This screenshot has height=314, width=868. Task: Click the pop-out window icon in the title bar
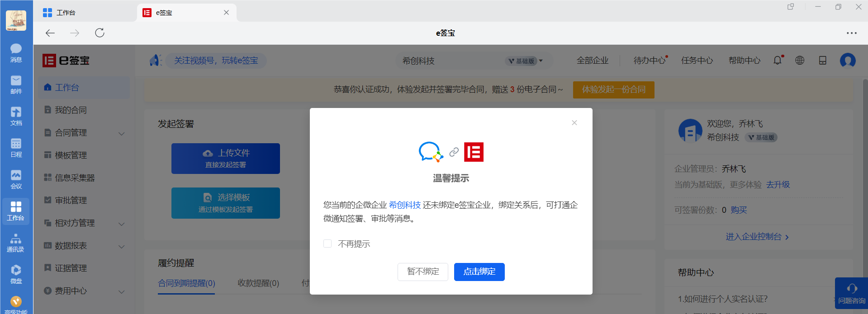791,7
